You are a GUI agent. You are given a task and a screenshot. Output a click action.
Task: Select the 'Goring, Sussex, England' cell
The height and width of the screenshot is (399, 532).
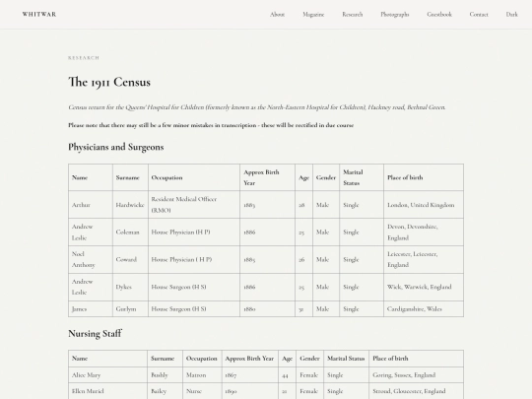click(417, 375)
